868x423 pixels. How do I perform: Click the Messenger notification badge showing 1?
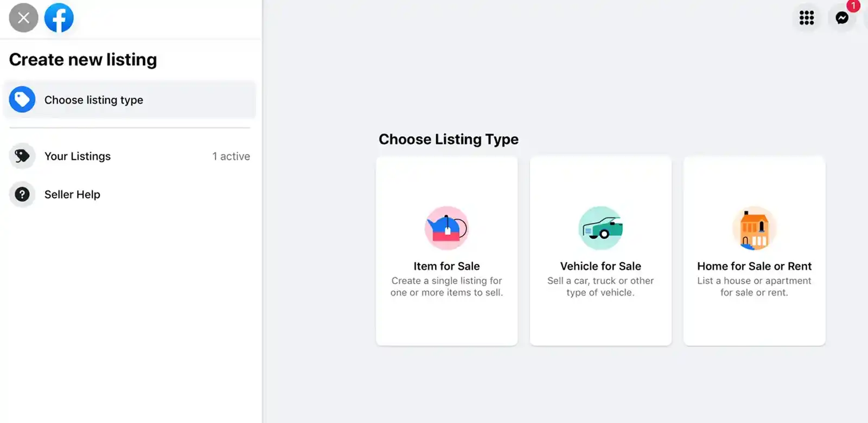[854, 6]
